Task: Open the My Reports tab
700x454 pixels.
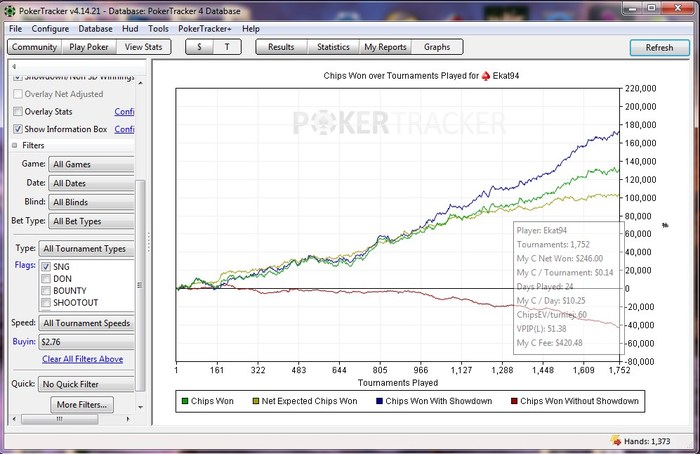Action: click(385, 47)
